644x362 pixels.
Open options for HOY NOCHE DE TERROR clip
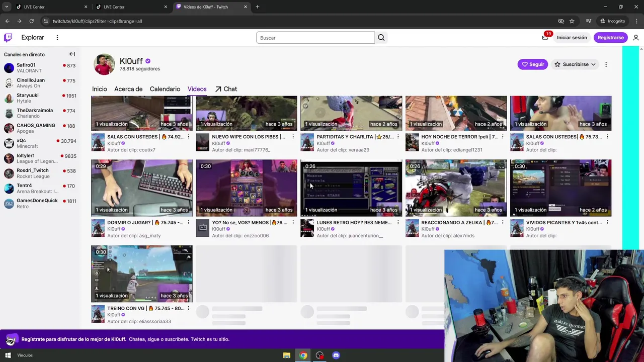[503, 137]
